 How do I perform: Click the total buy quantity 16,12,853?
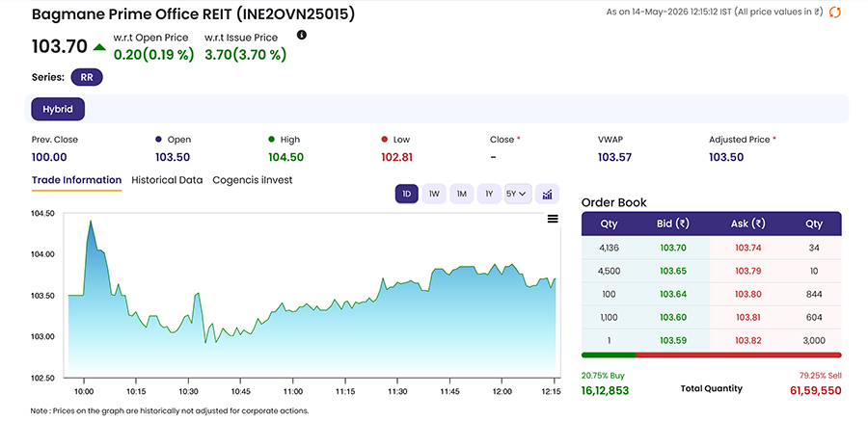pyautogui.click(x=605, y=390)
